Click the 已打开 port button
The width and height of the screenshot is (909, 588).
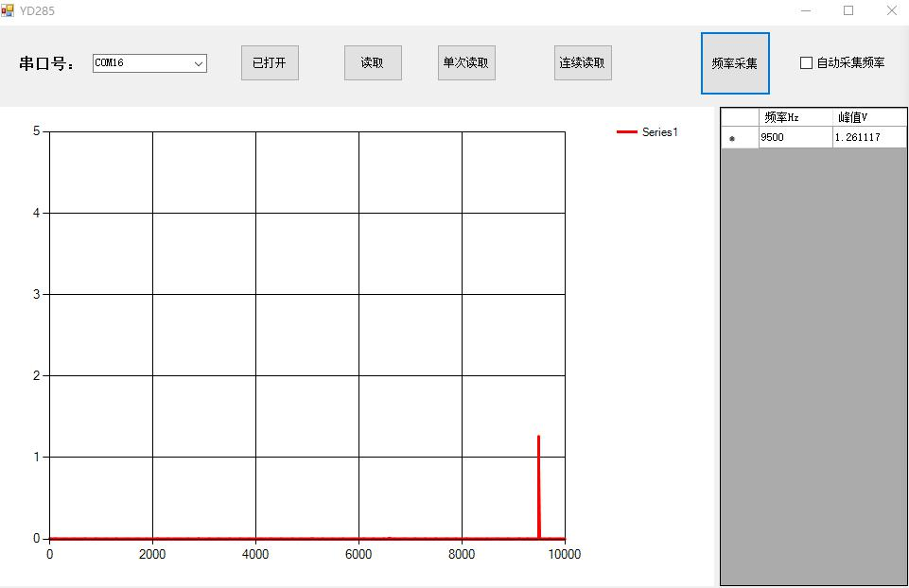click(x=270, y=62)
